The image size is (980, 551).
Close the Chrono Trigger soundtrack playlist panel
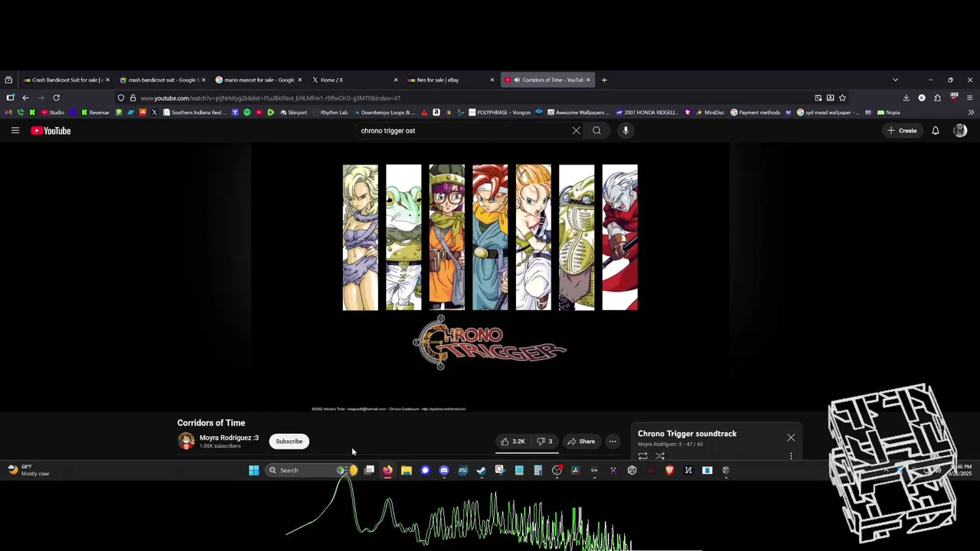791,438
